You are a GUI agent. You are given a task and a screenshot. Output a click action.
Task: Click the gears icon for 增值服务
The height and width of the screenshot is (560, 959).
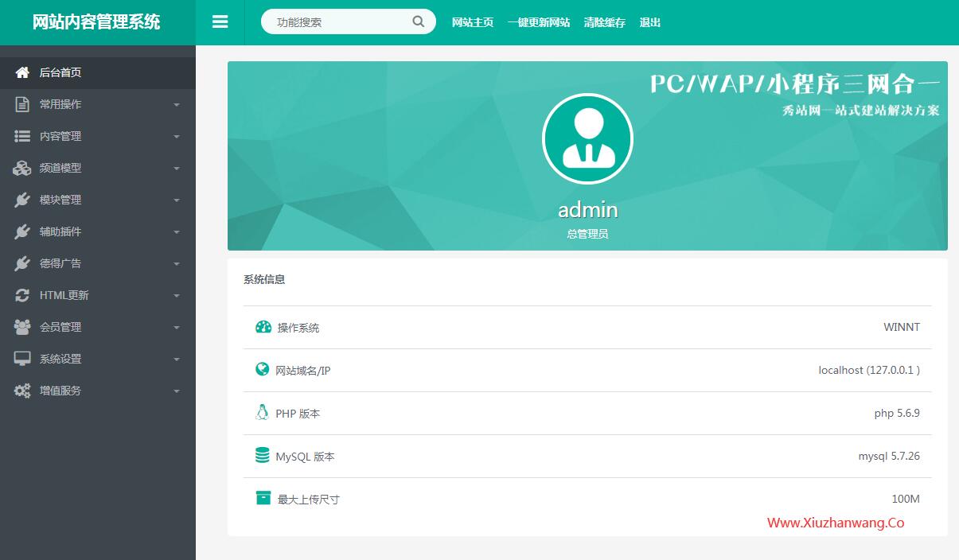coord(22,391)
